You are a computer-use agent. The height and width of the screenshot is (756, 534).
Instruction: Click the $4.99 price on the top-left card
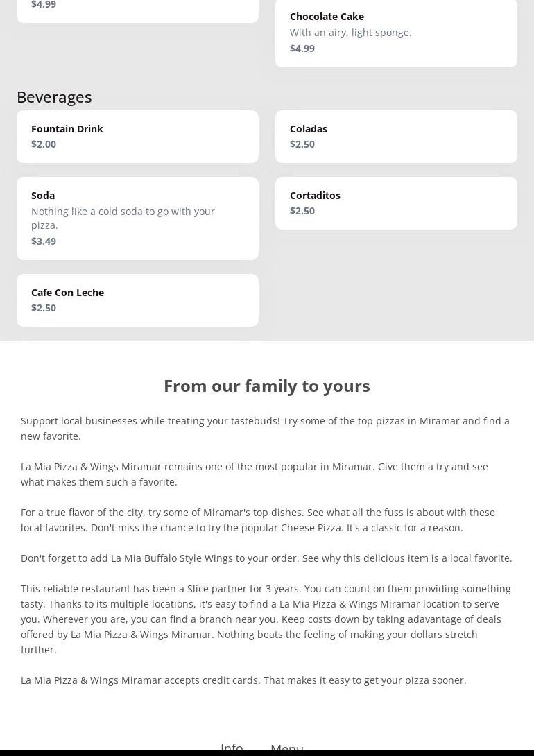pos(44,5)
